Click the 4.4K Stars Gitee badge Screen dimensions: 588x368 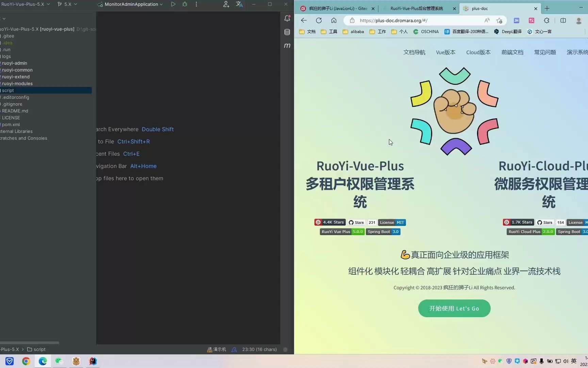coord(330,222)
